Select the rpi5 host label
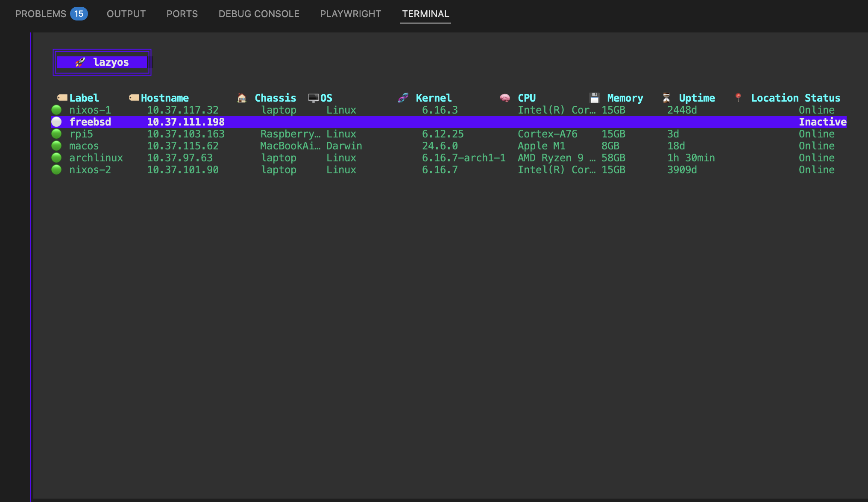 point(81,134)
